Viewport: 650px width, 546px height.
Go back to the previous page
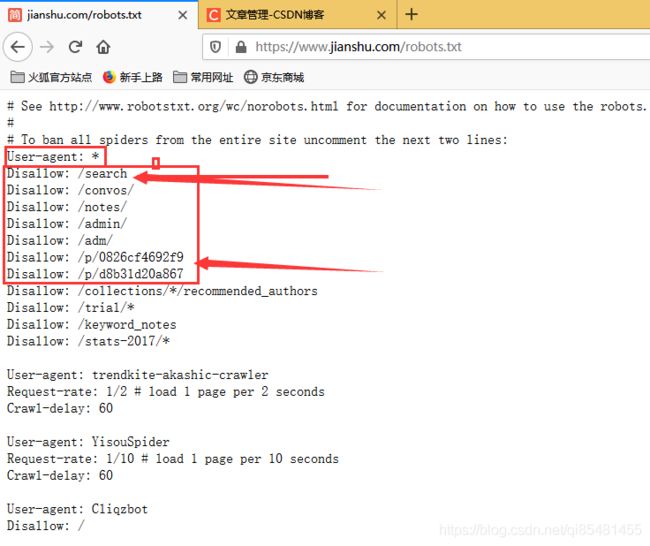(x=17, y=47)
